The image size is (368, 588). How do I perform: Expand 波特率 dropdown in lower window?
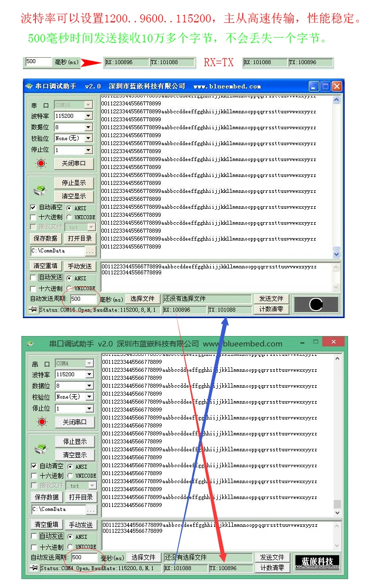pos(90,374)
